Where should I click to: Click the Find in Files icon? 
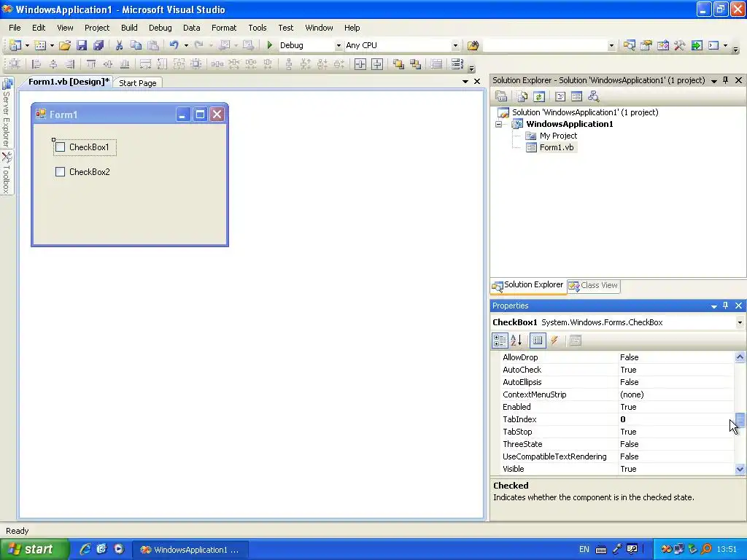click(x=473, y=45)
